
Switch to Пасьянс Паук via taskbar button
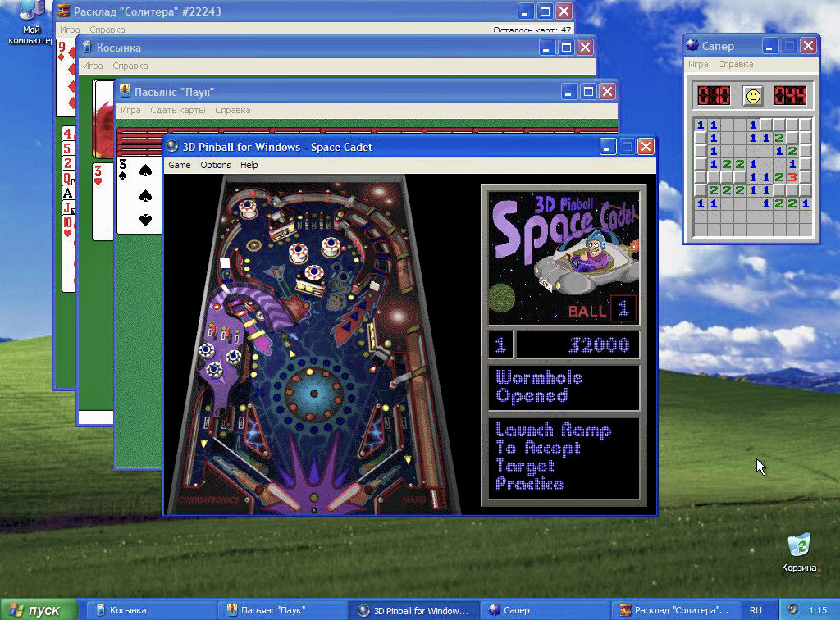(282, 610)
